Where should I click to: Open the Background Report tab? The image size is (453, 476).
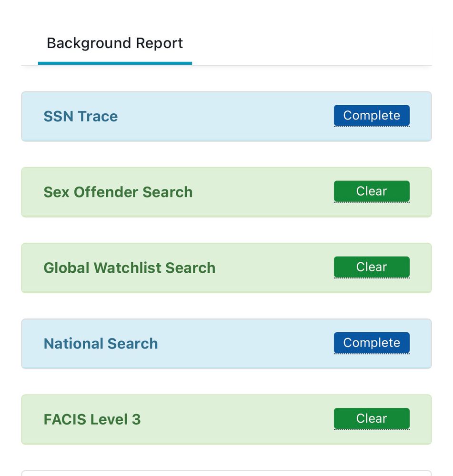click(115, 43)
